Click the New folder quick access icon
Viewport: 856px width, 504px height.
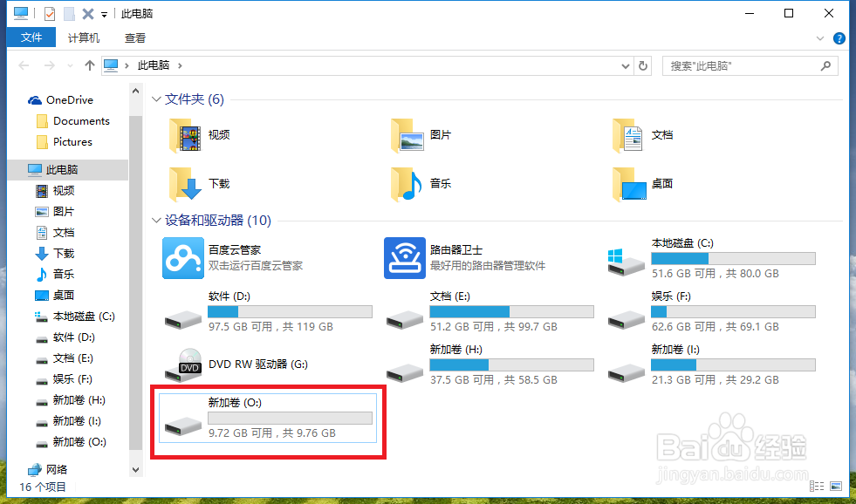coord(69,14)
